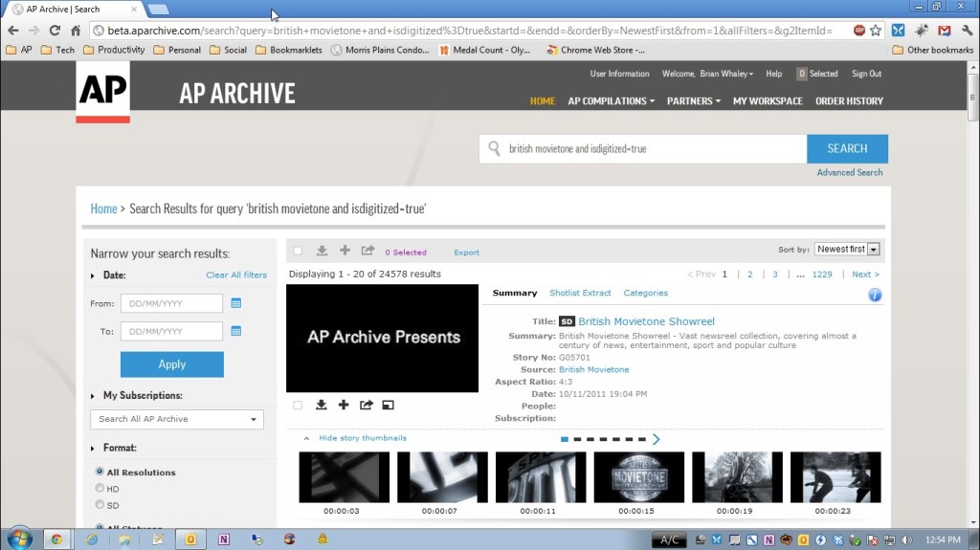
Task: Click the blue info icon in results
Action: pos(874,295)
